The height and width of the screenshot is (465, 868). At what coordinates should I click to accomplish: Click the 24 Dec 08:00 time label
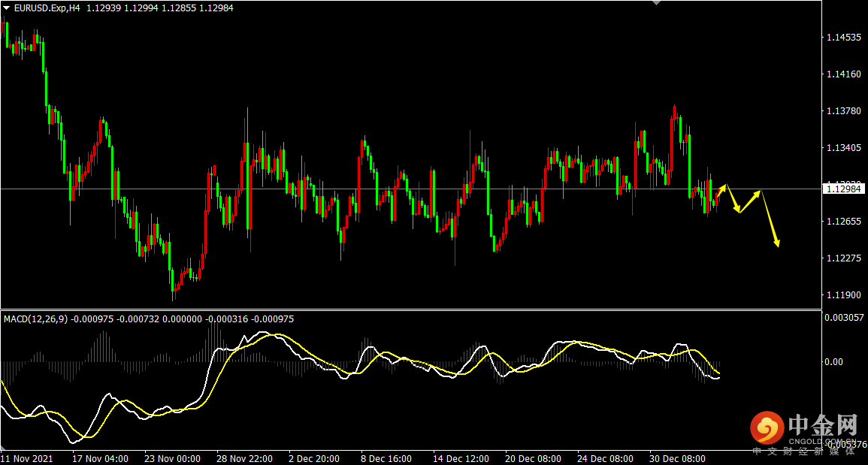605,459
